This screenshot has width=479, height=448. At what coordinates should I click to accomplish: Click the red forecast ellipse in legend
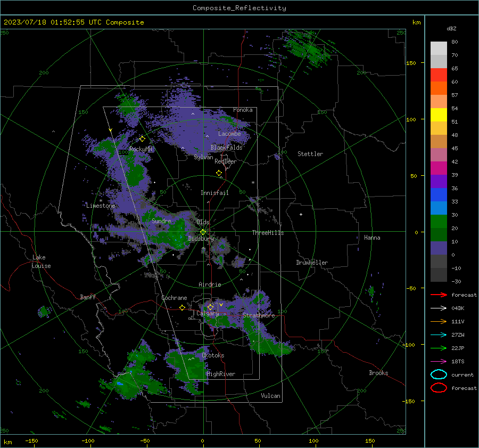click(x=439, y=388)
